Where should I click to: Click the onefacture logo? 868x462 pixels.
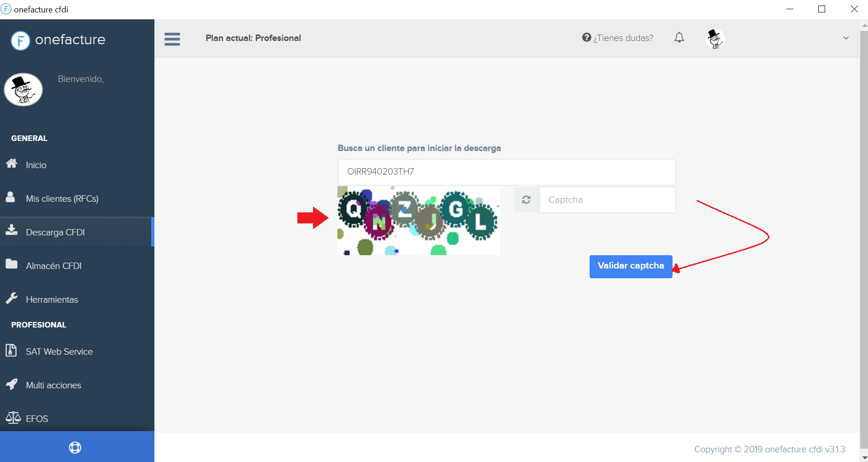pos(58,40)
